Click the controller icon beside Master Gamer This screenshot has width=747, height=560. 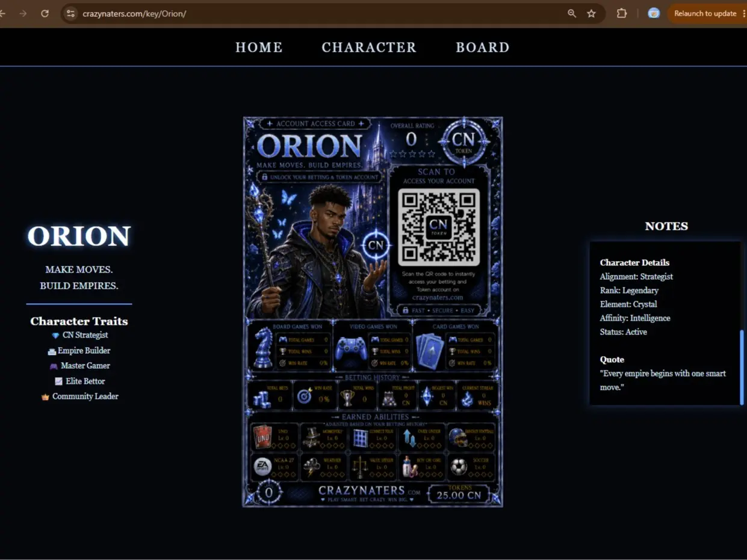coord(54,366)
